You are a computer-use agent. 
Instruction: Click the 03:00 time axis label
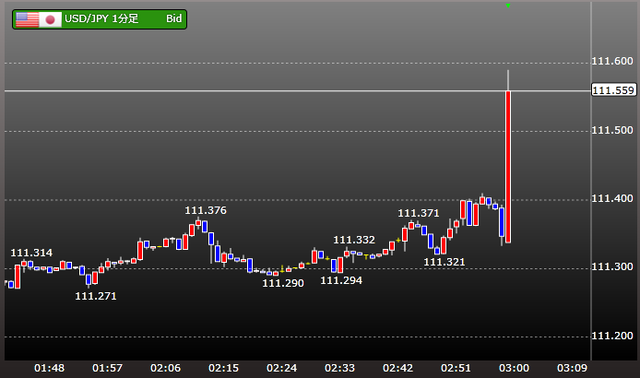click(514, 368)
